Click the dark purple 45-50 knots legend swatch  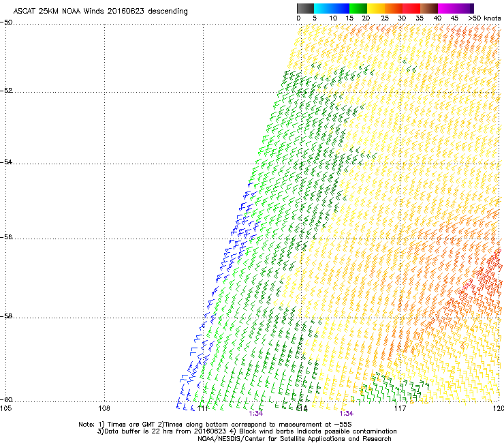464,8
